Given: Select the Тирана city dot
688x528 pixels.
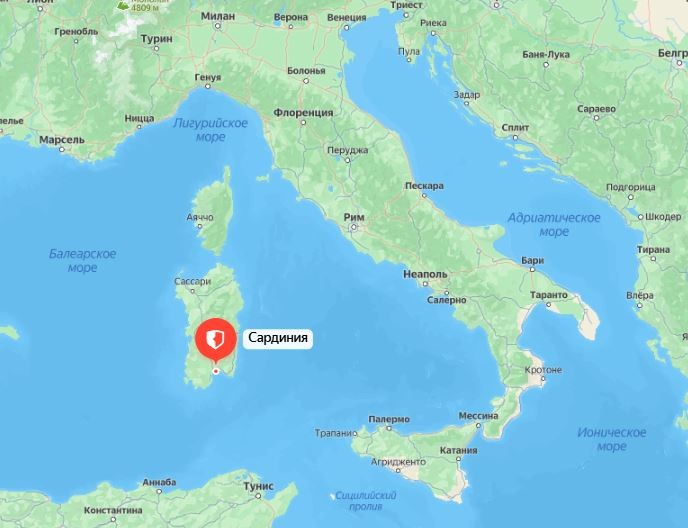Looking at the screenshot, I should point(653,259).
